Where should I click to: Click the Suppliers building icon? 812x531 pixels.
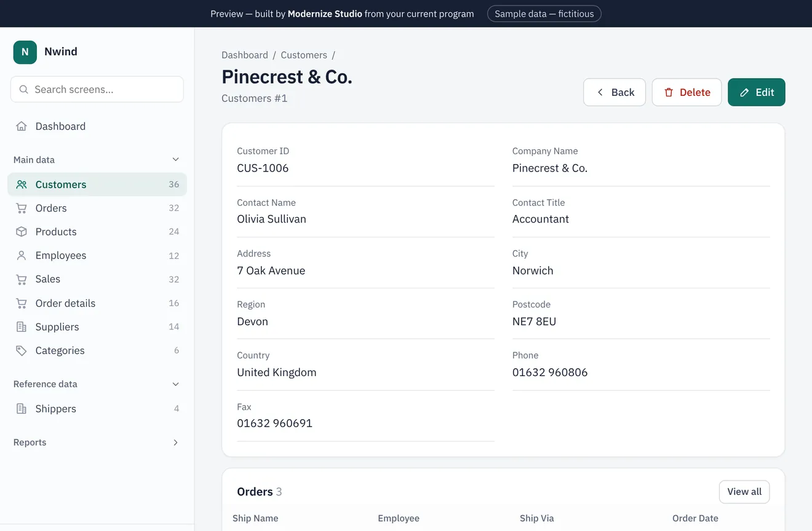click(22, 327)
